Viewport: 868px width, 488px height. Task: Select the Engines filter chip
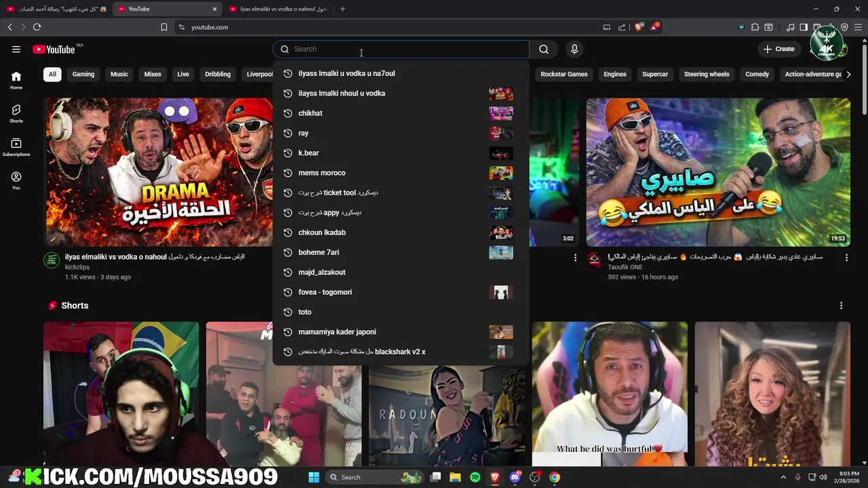[615, 74]
